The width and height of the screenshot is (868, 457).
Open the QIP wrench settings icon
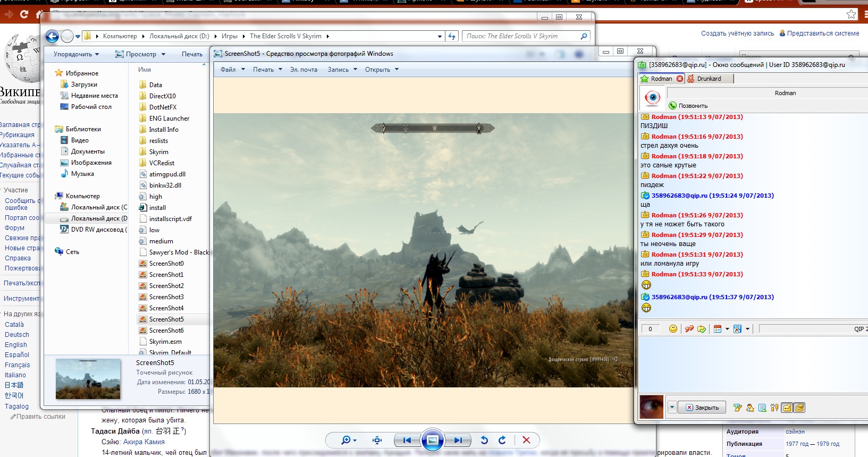point(774,408)
